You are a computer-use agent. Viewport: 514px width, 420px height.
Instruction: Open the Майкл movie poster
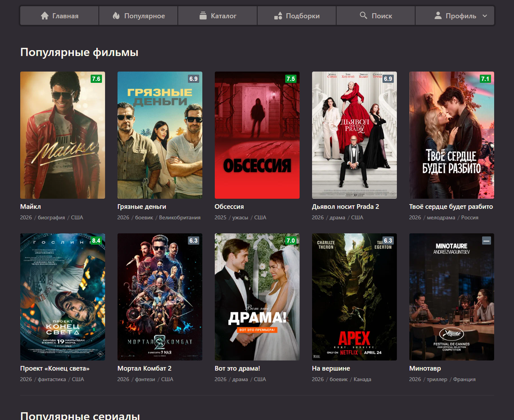[63, 135]
